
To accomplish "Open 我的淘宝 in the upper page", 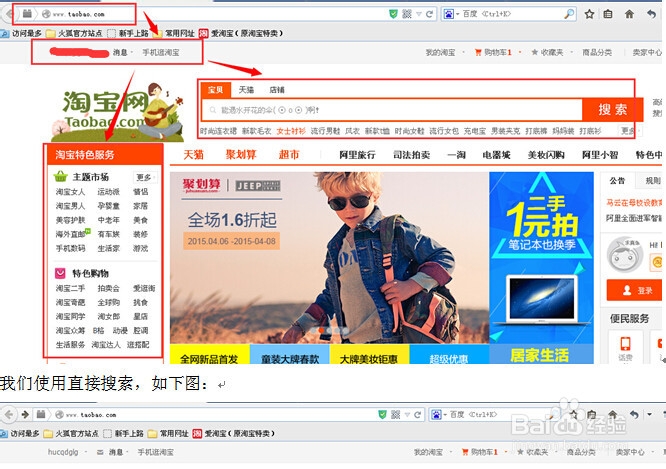I will click(x=440, y=52).
